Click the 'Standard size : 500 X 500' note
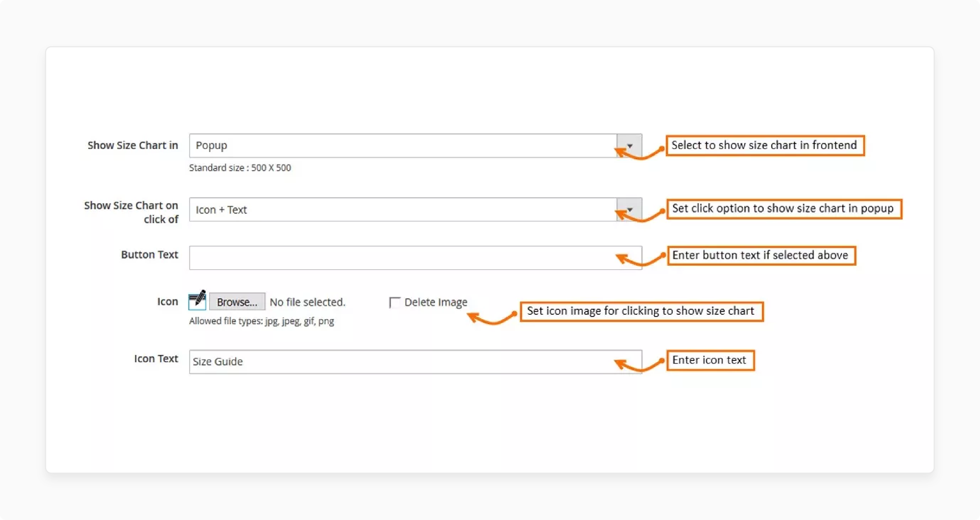The image size is (980, 520). coord(240,168)
